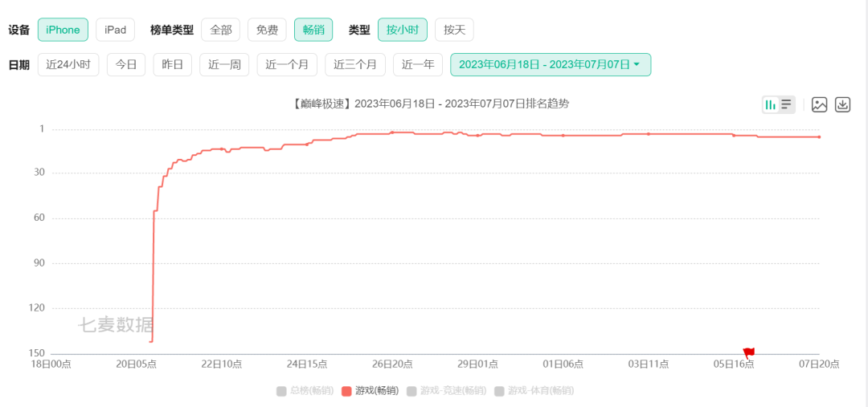This screenshot has width=868, height=407.
Task: Choose 全部 chart type
Action: pyautogui.click(x=220, y=30)
